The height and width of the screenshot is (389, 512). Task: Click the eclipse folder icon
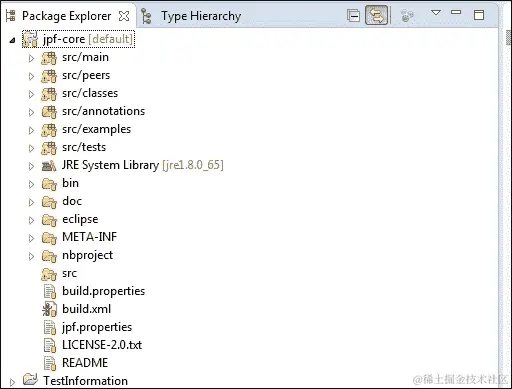pyautogui.click(x=49, y=220)
